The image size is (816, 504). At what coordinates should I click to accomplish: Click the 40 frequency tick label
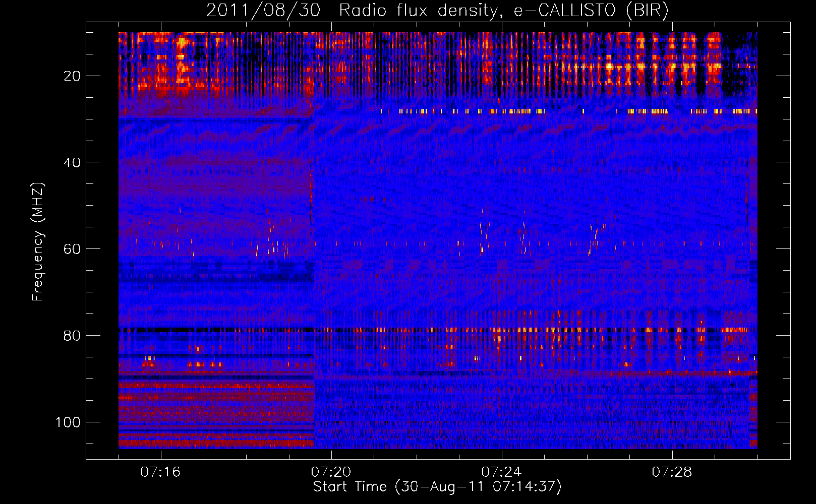coord(73,162)
